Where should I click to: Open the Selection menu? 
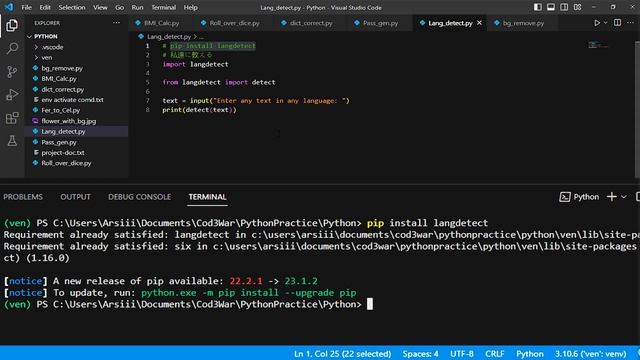[72, 7]
